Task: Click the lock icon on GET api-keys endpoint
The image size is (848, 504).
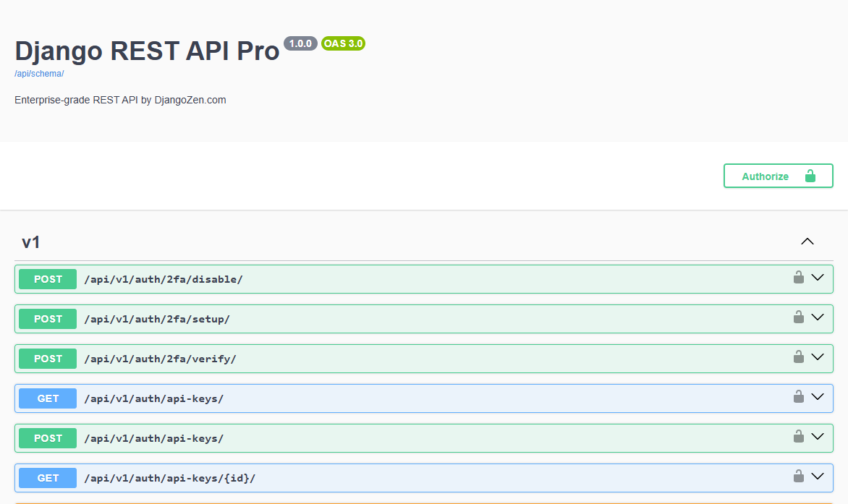Action: (x=799, y=396)
